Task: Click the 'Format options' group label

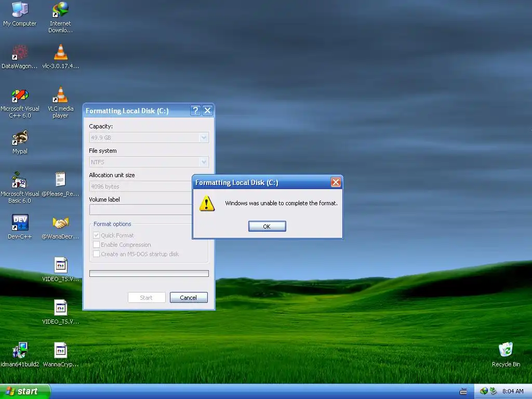Action: point(112,224)
